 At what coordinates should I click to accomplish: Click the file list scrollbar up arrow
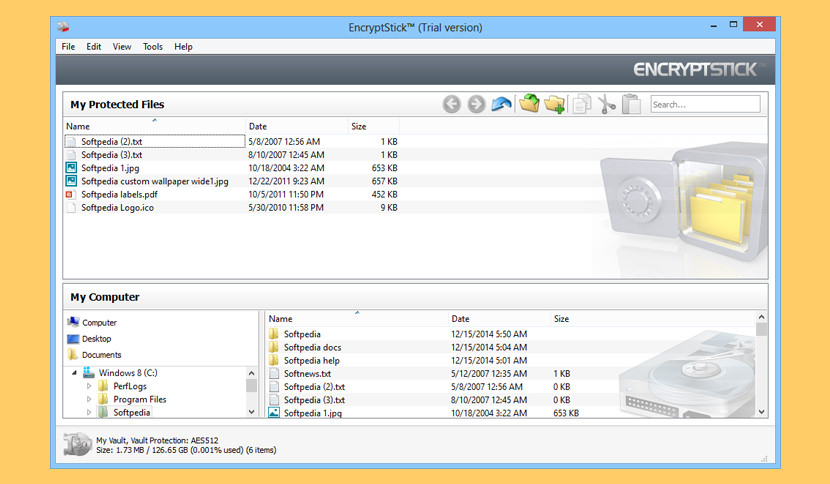pos(761,317)
